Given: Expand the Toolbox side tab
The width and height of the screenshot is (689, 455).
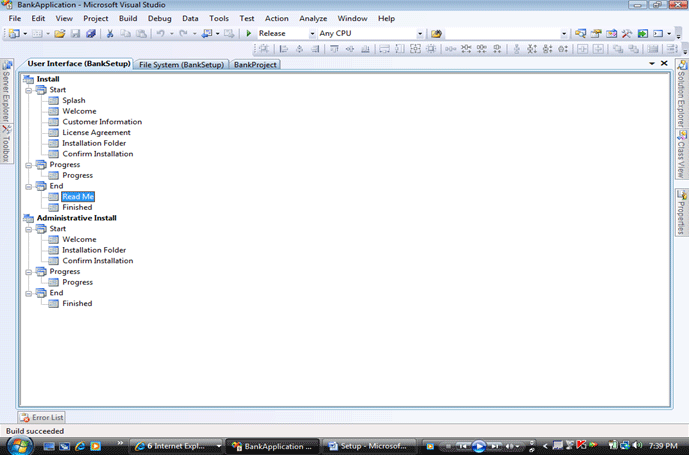Looking at the screenshot, I should tap(6, 143).
